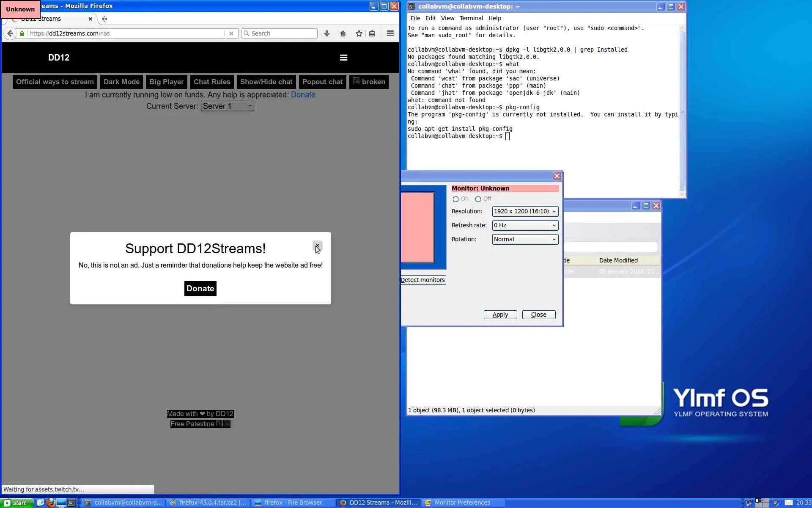Screen dimensions: 812x508
Task: Click the Detect monitors button
Action: pos(422,280)
